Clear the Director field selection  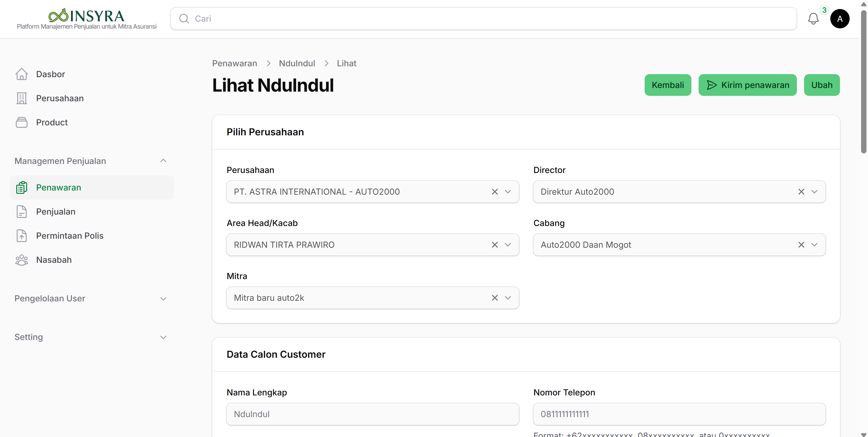coord(801,192)
